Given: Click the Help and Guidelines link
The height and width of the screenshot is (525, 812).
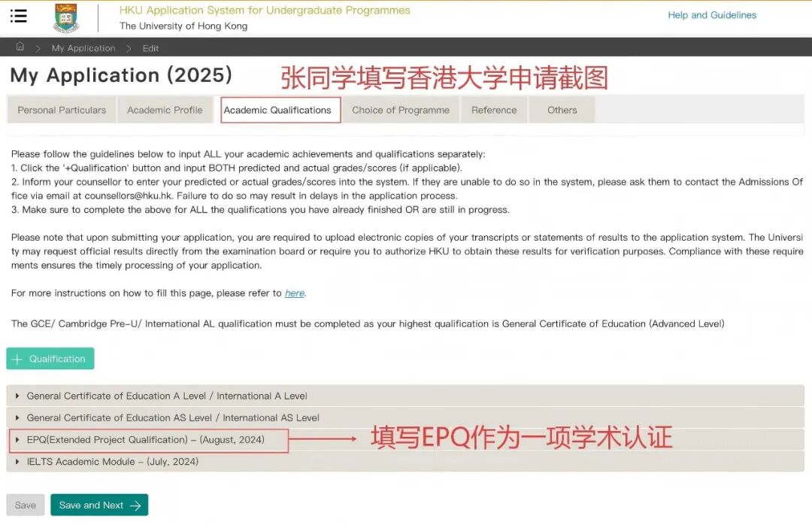Looking at the screenshot, I should coord(711,15).
